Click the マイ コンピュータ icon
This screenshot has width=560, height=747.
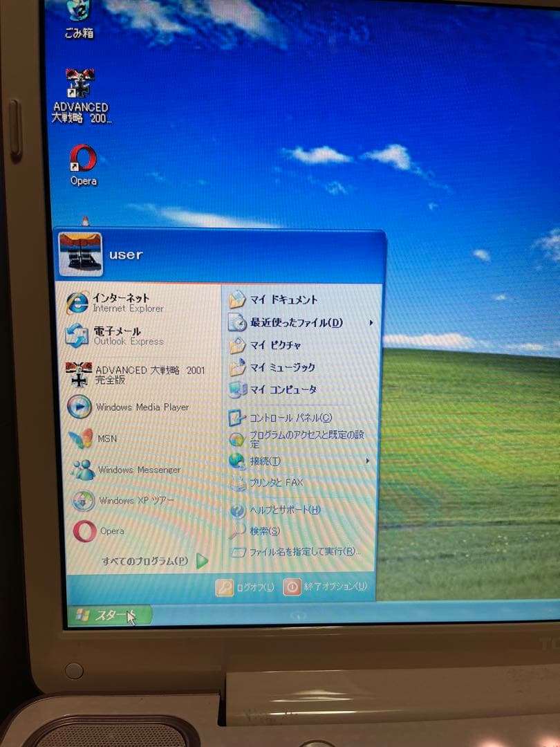[x=237, y=389]
